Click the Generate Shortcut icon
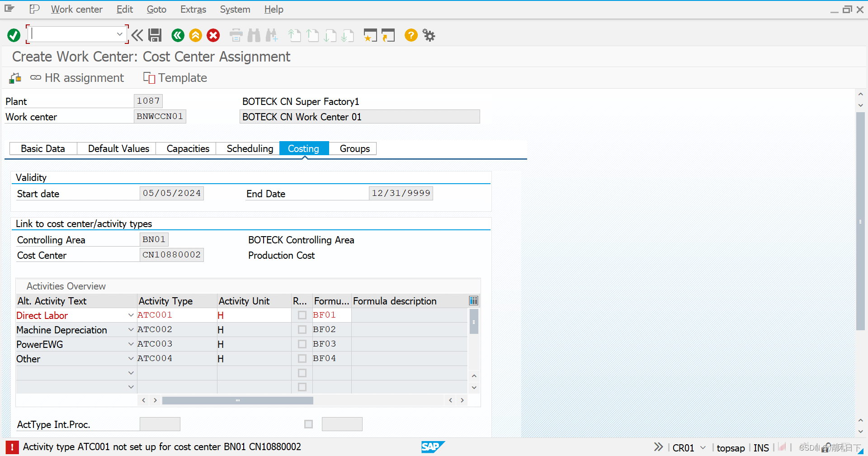This screenshot has width=868, height=456. coord(388,35)
